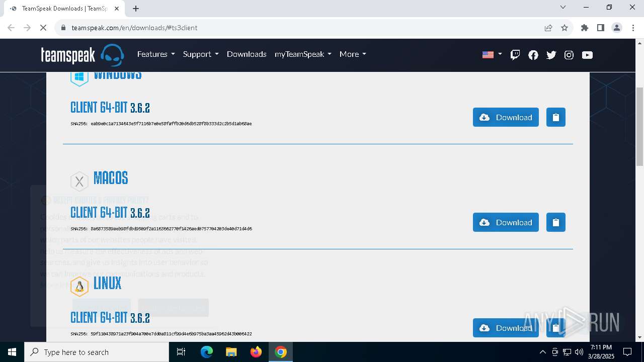Download the Linux 64-bit client

[x=506, y=328]
